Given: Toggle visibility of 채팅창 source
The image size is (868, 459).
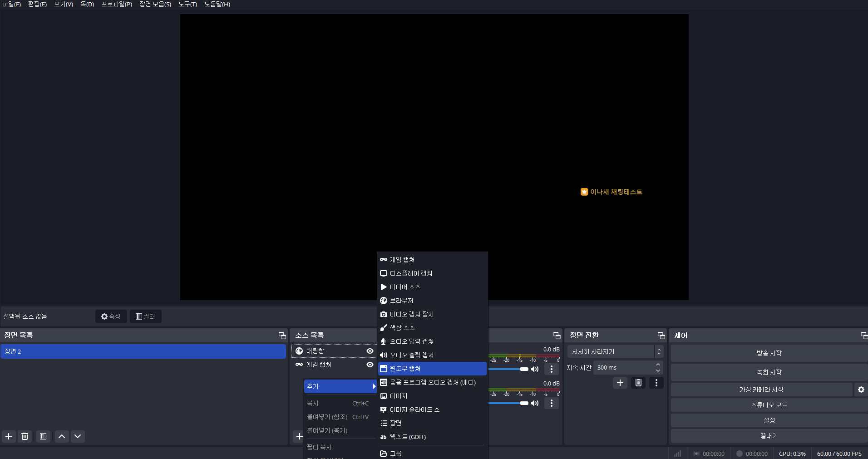Looking at the screenshot, I should pyautogui.click(x=370, y=351).
